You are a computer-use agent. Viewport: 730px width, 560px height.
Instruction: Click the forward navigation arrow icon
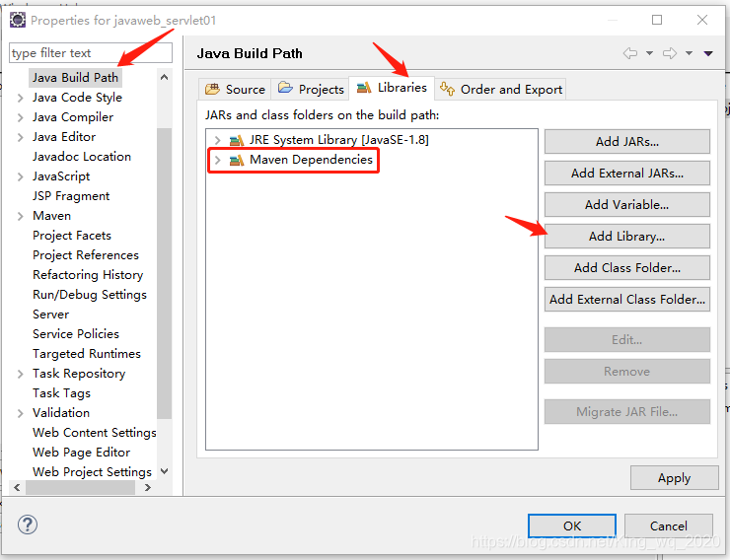pyautogui.click(x=670, y=53)
